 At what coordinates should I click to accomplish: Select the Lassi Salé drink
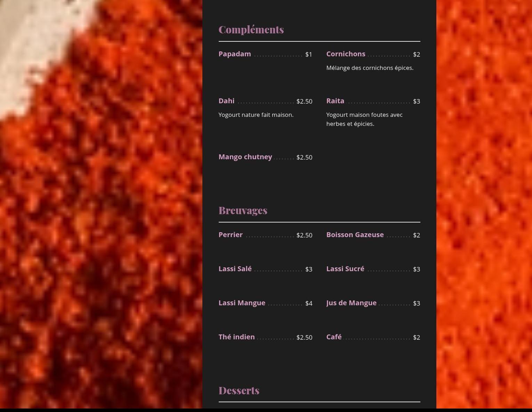tap(235, 269)
